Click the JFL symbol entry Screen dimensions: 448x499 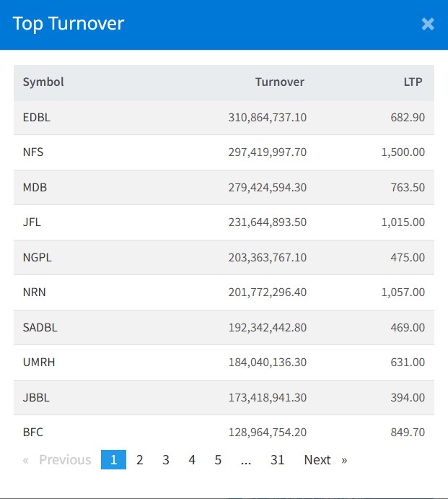[x=32, y=222]
